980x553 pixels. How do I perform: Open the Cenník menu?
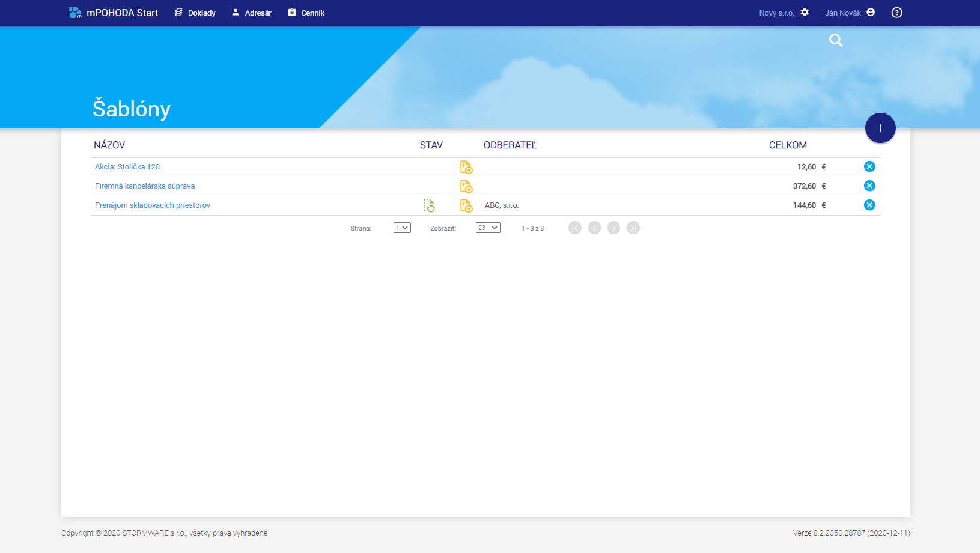306,13
